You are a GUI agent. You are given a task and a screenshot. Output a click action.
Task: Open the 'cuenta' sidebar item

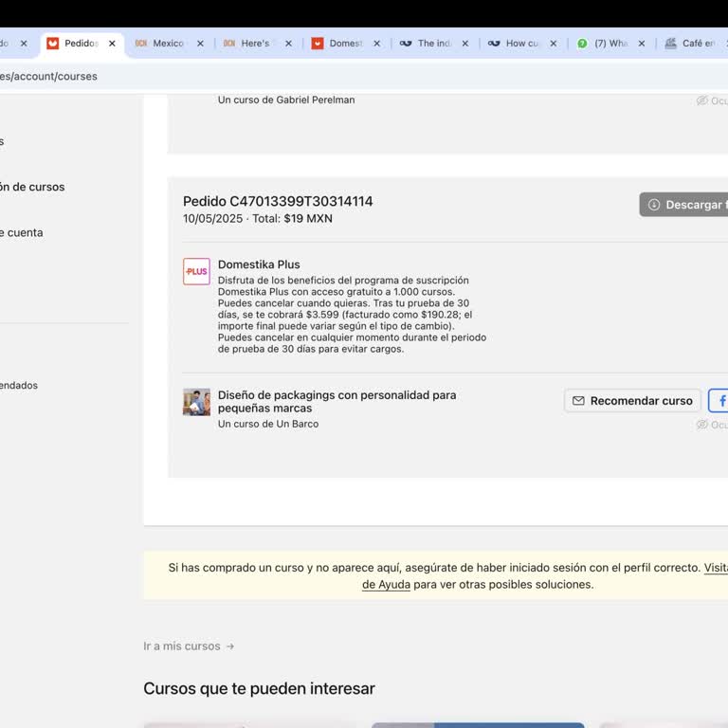[x=22, y=232]
